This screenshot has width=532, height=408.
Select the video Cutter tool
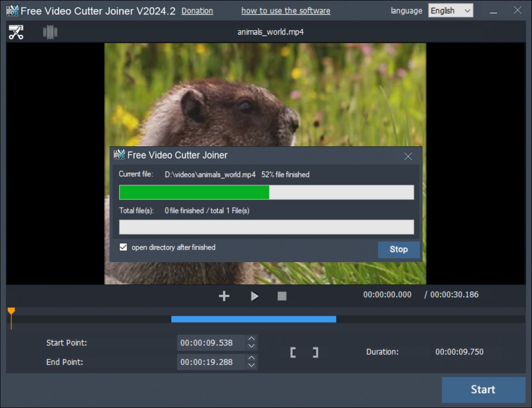click(16, 31)
